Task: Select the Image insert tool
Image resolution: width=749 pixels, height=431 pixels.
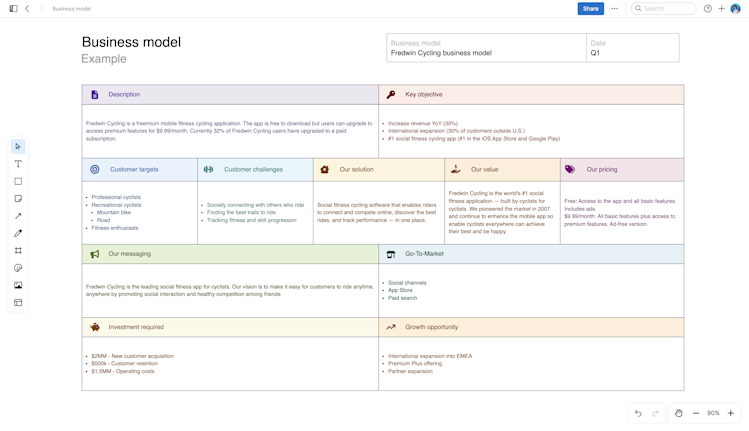Action: pos(18,285)
